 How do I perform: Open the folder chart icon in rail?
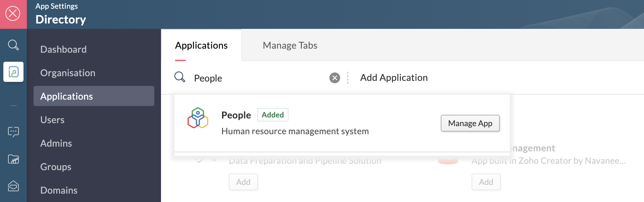pyautogui.click(x=13, y=159)
